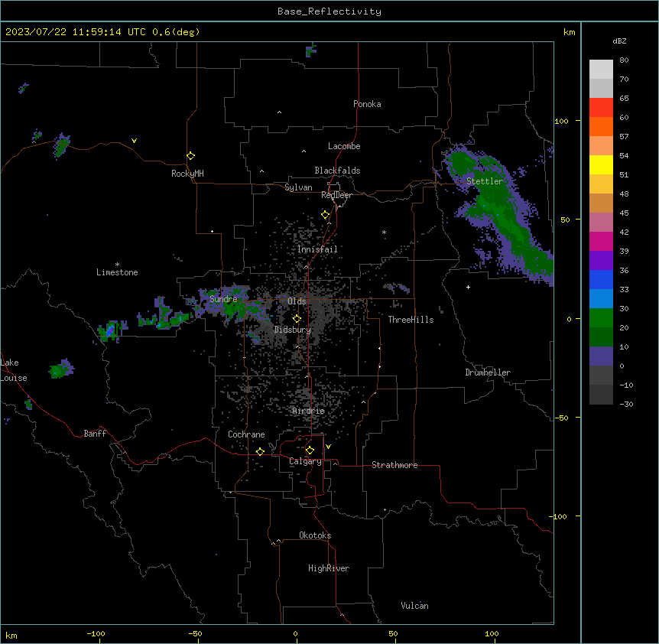
Task: Click the Ponoka city label
Action: [367, 104]
